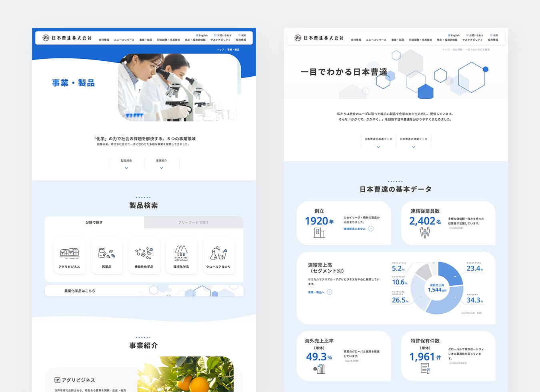This screenshot has height=392, width=540.
Task: Open サステナビリティ menu on 一目でわかる日本曹達 page
Action: click(x=472, y=40)
